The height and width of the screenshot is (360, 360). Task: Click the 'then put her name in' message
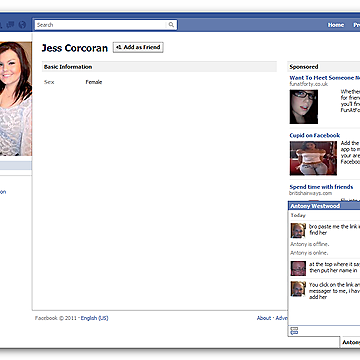pos(333,270)
